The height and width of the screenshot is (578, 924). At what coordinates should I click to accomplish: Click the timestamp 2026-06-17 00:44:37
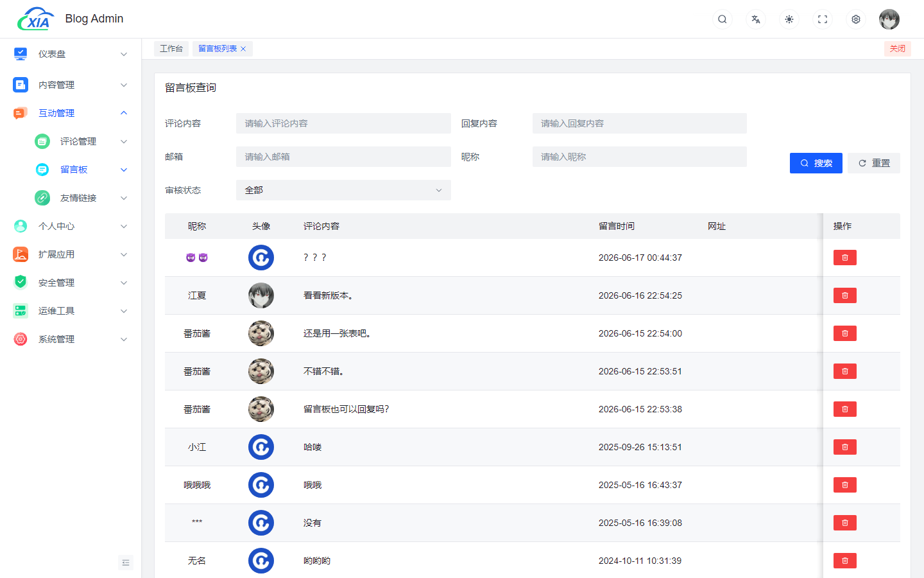coord(640,258)
